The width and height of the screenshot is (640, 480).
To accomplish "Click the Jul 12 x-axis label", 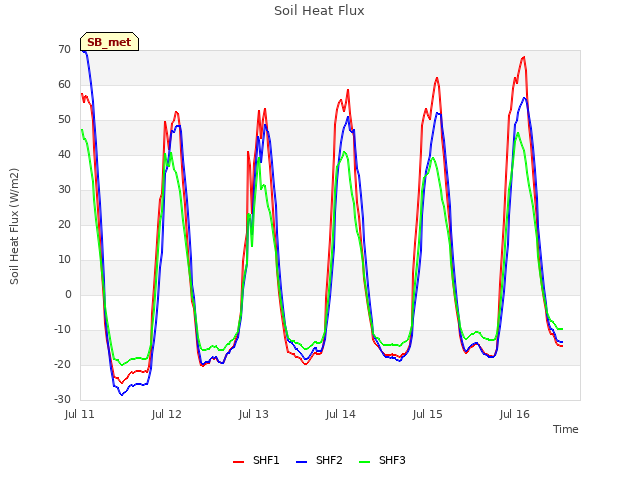I will (x=167, y=414).
